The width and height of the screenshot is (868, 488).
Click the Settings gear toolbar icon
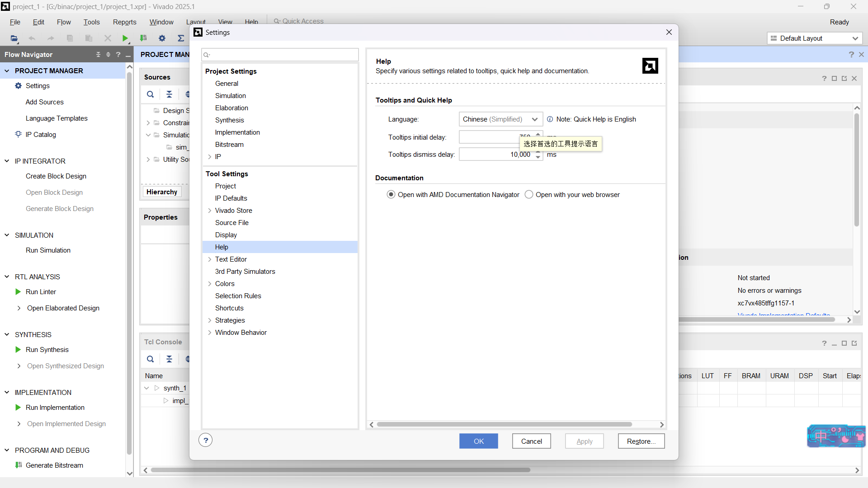coord(162,38)
